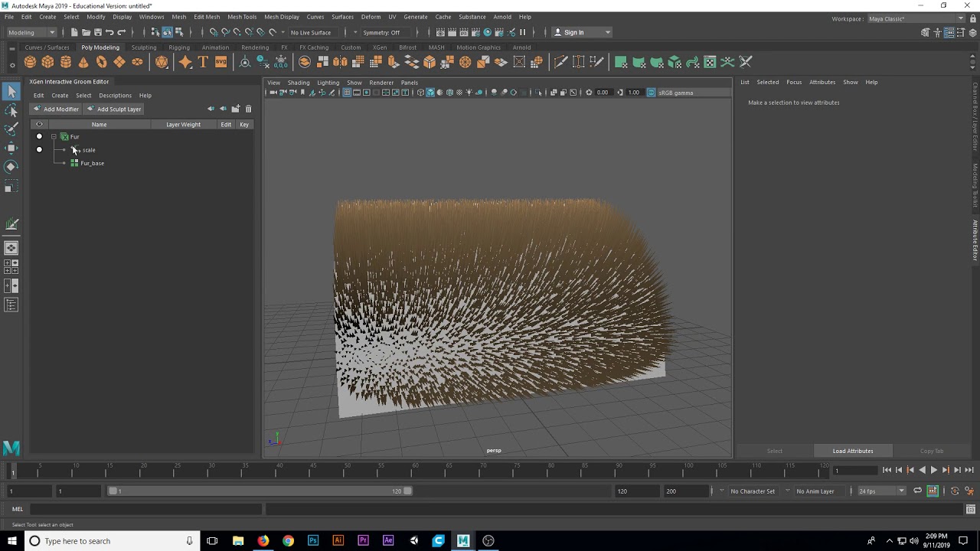The height and width of the screenshot is (551, 980).
Task: Click the Undo arrow icon
Action: click(x=109, y=32)
